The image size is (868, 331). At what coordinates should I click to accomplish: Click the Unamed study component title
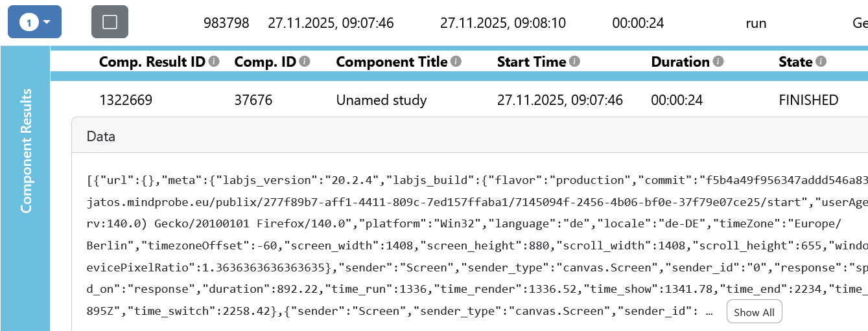[381, 100]
